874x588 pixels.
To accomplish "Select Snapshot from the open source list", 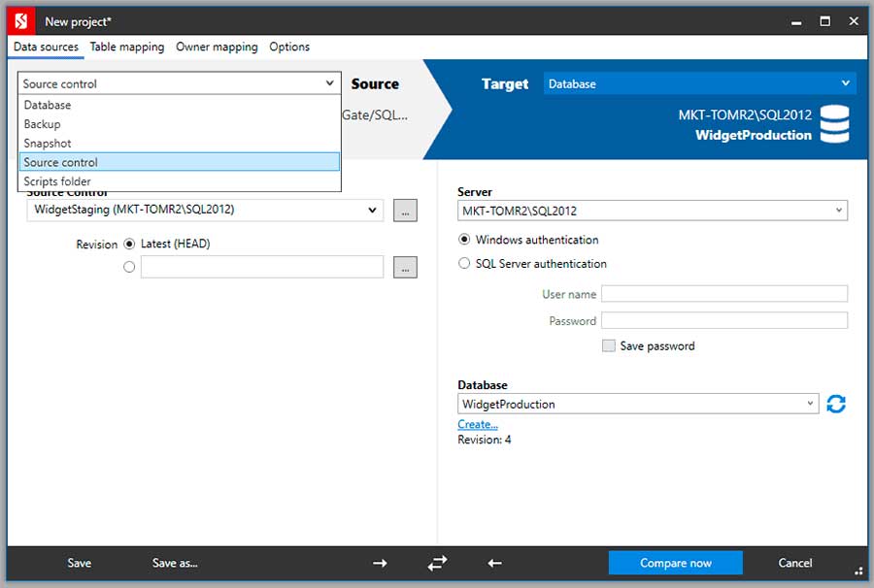I will (x=47, y=143).
